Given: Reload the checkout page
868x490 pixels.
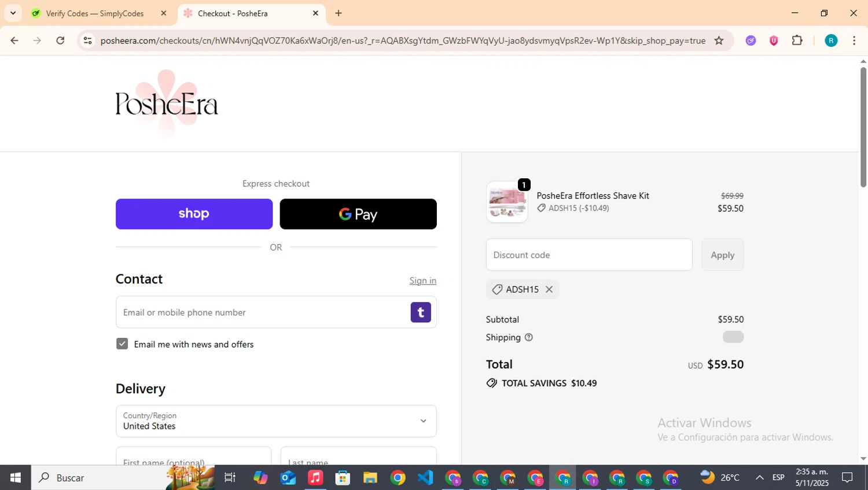Looking at the screenshot, I should [60, 40].
